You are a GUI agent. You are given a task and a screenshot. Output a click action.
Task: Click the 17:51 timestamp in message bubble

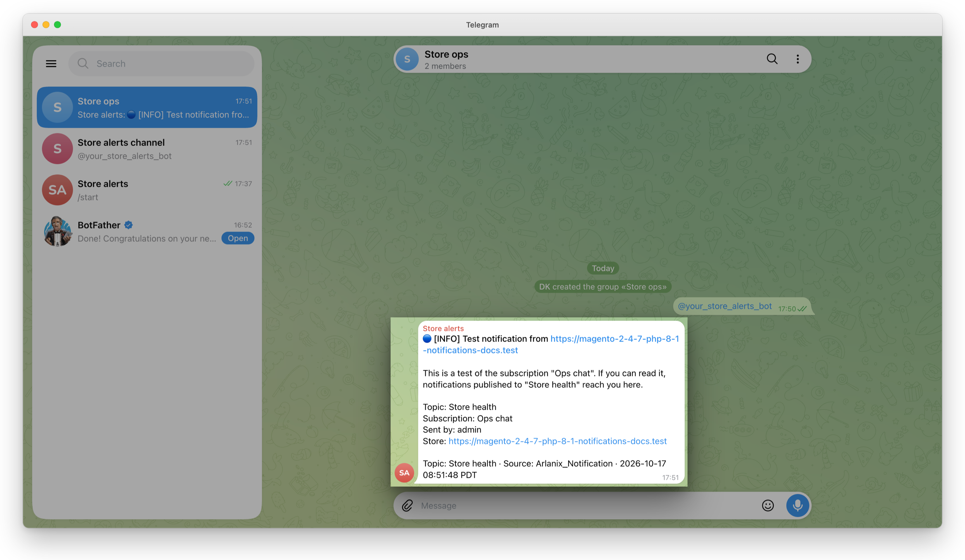(x=670, y=477)
